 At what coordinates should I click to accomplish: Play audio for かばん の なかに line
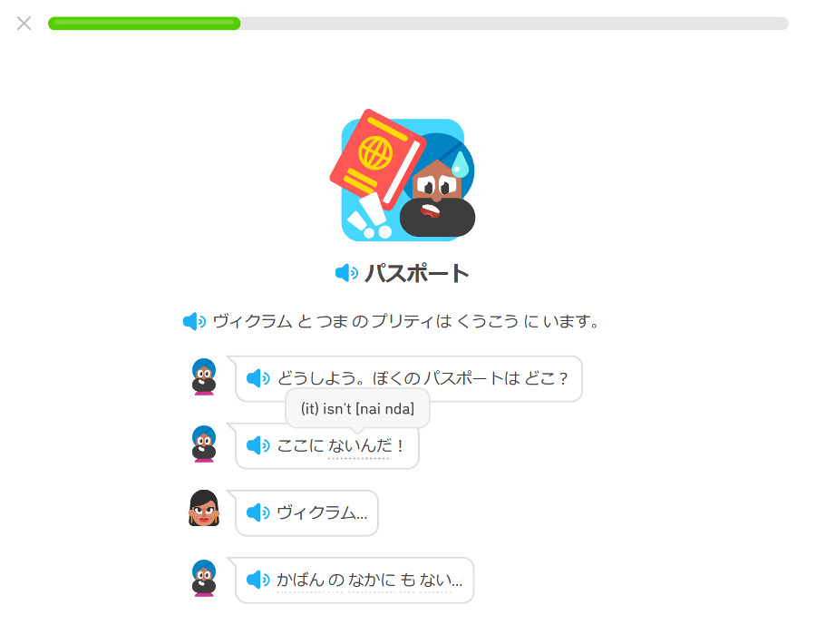click(x=257, y=580)
